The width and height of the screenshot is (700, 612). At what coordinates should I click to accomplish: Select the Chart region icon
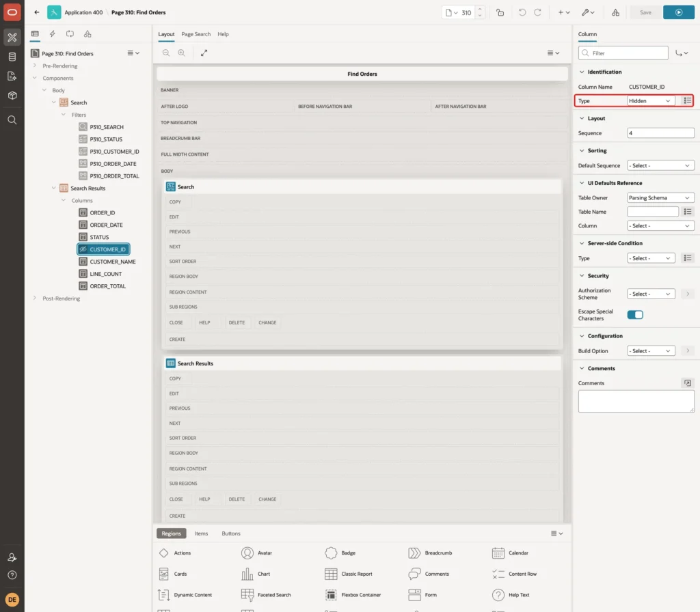click(x=247, y=574)
